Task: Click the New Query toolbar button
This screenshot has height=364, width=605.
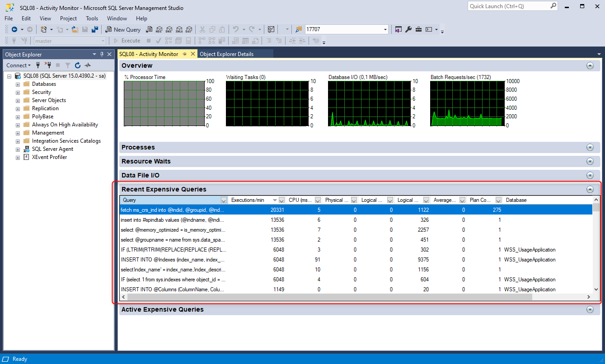Action: click(123, 29)
